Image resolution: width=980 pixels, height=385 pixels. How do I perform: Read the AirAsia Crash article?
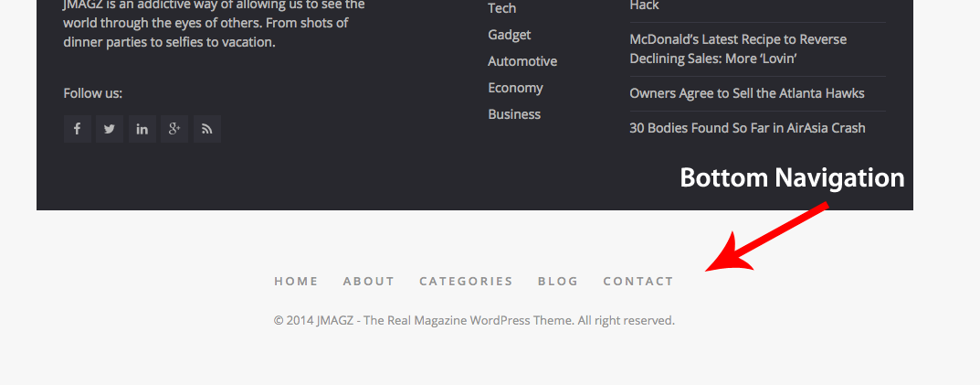pos(747,128)
